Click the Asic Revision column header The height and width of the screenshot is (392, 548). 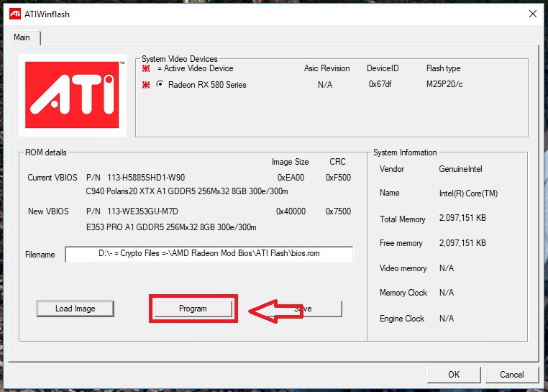coord(326,68)
